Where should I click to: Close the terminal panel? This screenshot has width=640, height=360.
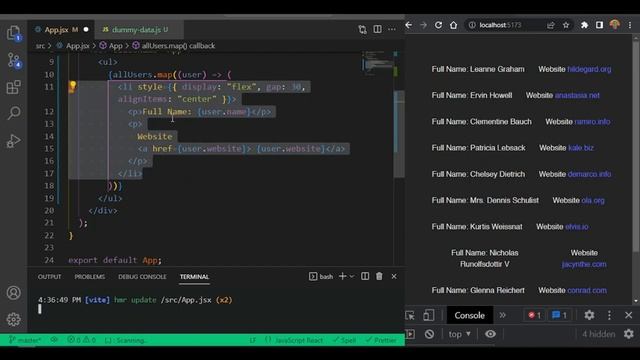pyautogui.click(x=394, y=276)
